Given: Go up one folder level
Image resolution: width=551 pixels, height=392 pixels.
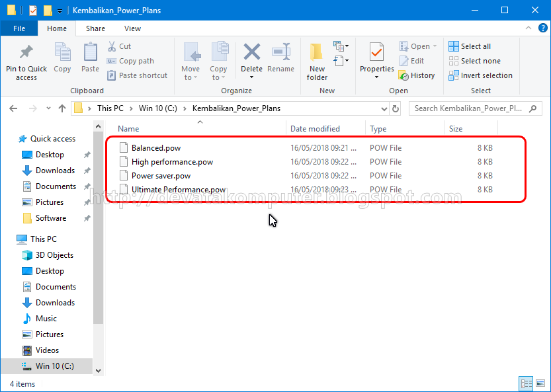Looking at the screenshot, I should pyautogui.click(x=62, y=108).
